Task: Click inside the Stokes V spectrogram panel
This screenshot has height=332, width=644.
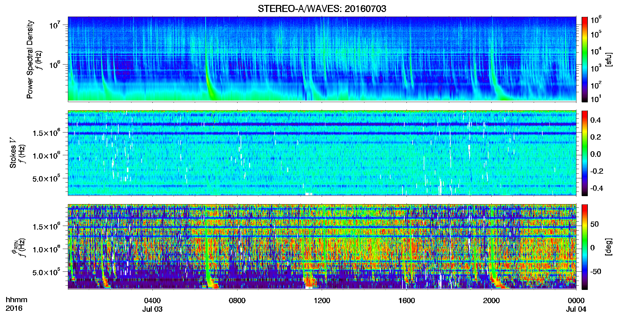Action: (322, 153)
